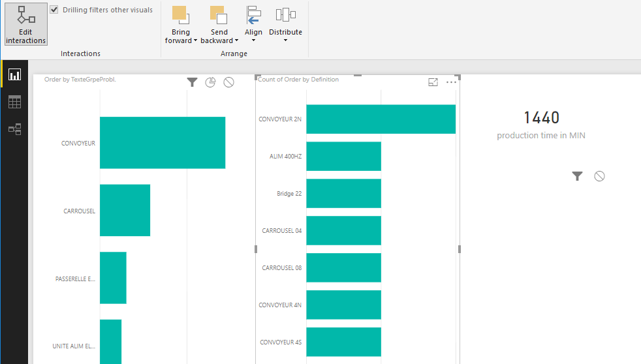Image resolution: width=641 pixels, height=364 pixels.
Task: Select the CONVOYEUR 4S bar
Action: pyautogui.click(x=344, y=342)
